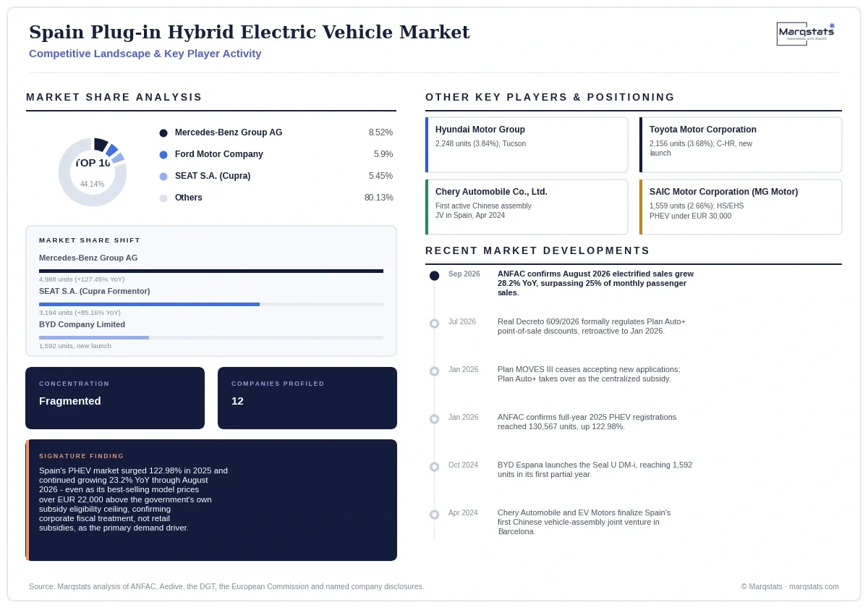Open the Hyundai Motor Group card
868x608 pixels.
(x=527, y=145)
